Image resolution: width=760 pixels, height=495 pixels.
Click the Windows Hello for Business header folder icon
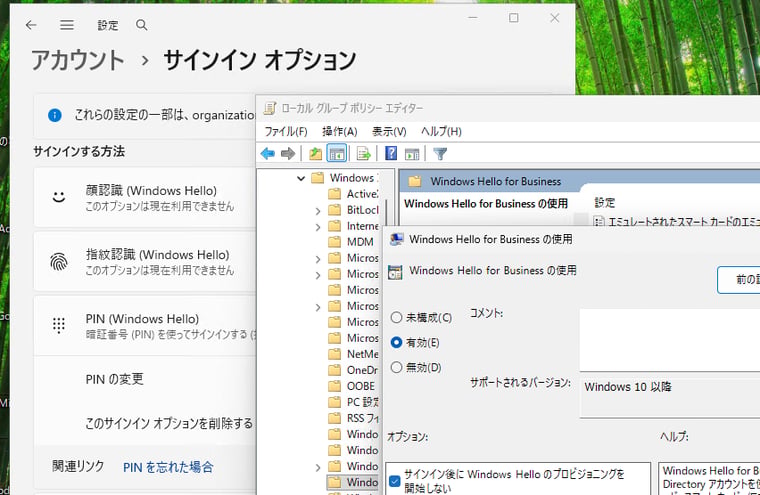point(414,181)
